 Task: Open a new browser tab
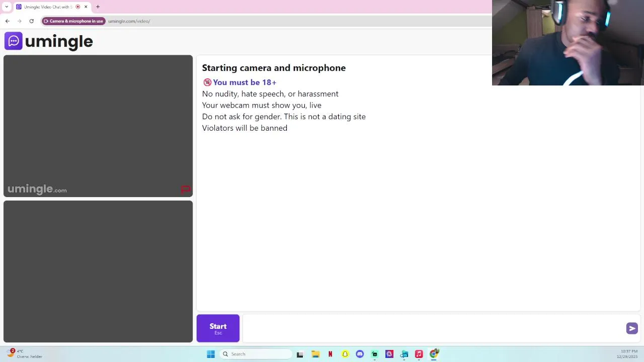click(98, 7)
